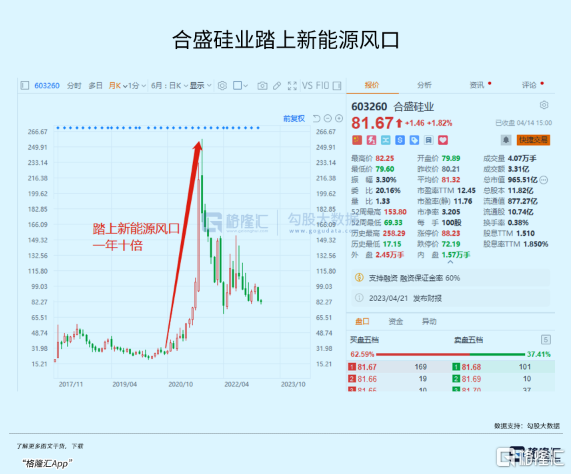The image size is (571, 474).
Task: Expand the chart to fullscreen
Action: coord(292,86)
